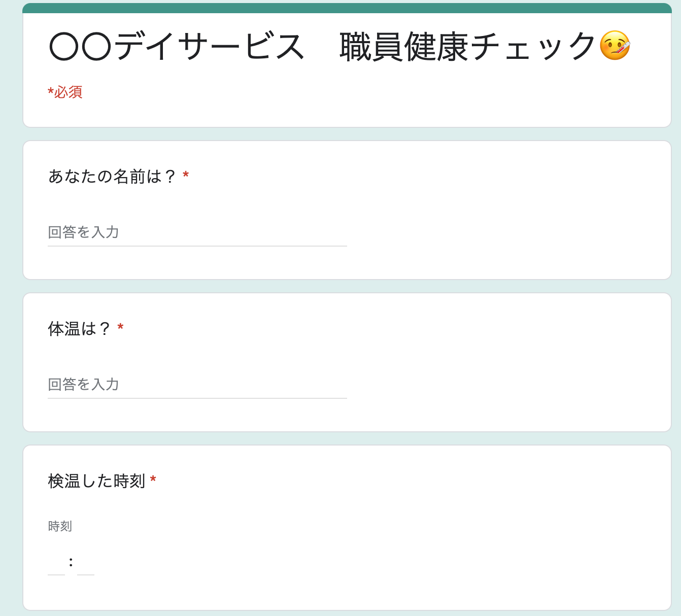Click the 〇〇デイサービス heading text
The image size is (681, 616).
[177, 47]
